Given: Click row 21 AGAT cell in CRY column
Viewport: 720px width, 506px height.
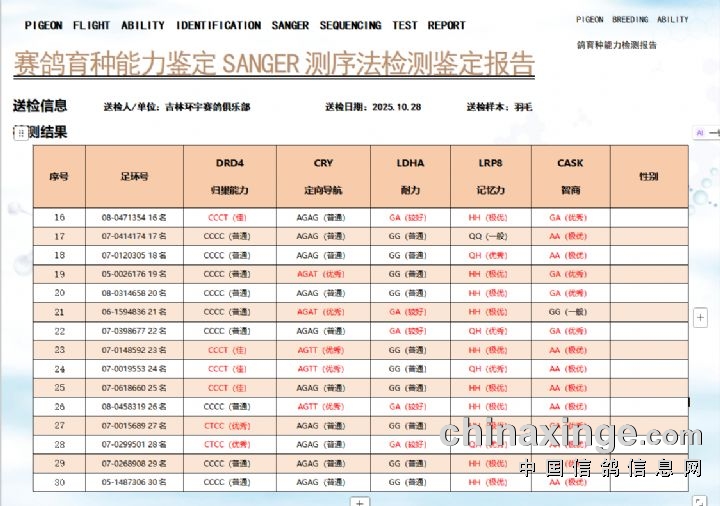Looking at the screenshot, I should [x=322, y=312].
